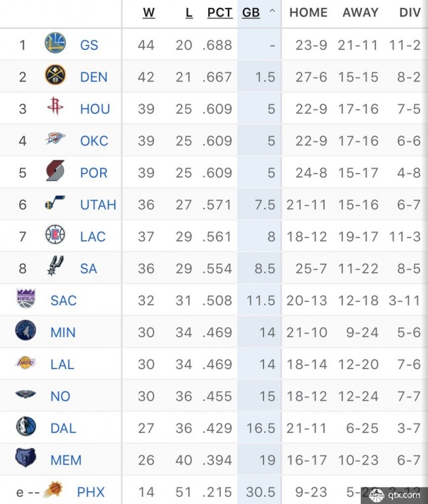428x504 pixels.
Task: Sort table by PCT header
Action: point(220,13)
